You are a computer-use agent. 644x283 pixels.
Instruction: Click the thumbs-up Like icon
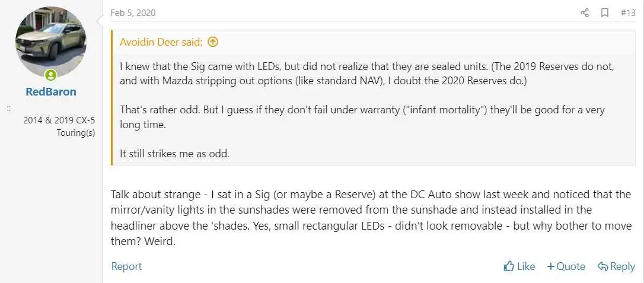[508, 266]
